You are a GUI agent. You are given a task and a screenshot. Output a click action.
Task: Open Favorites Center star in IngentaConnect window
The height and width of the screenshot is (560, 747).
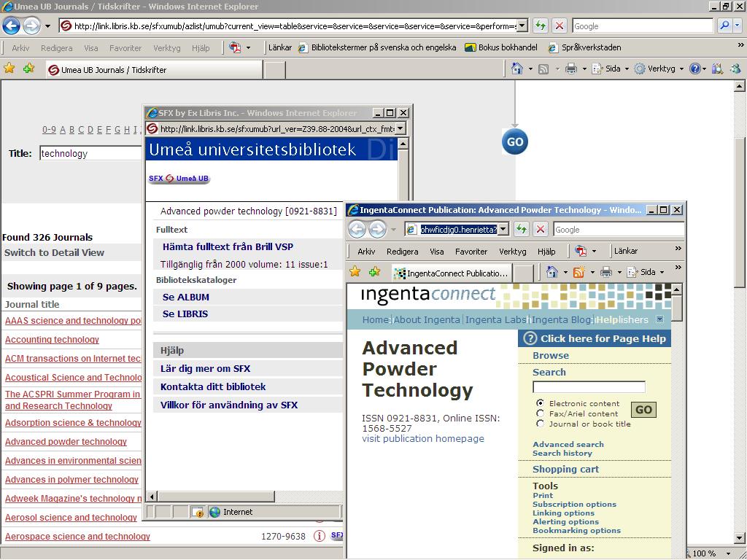pyautogui.click(x=355, y=271)
